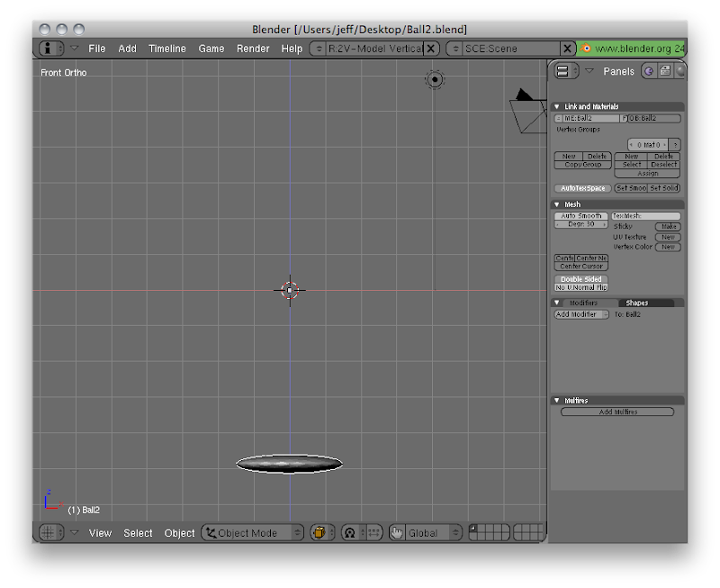
Task: Click the rotation pivot point icon
Action: pyautogui.click(x=350, y=532)
